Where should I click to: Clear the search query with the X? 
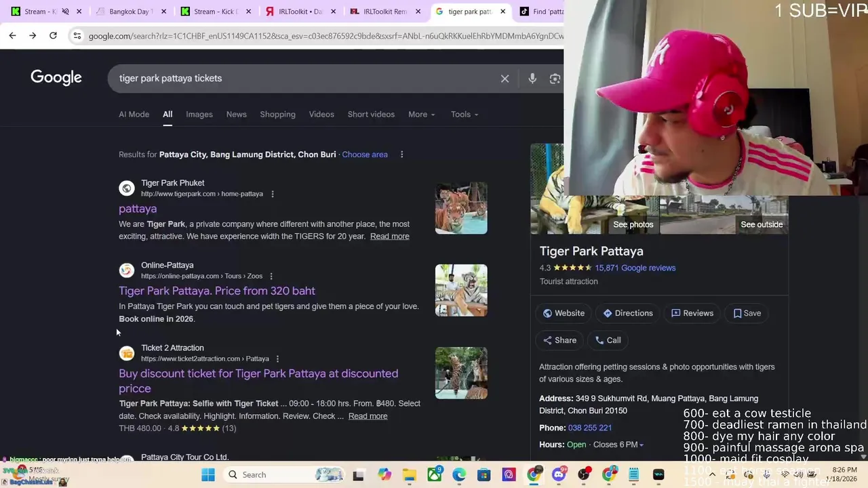pyautogui.click(x=505, y=79)
